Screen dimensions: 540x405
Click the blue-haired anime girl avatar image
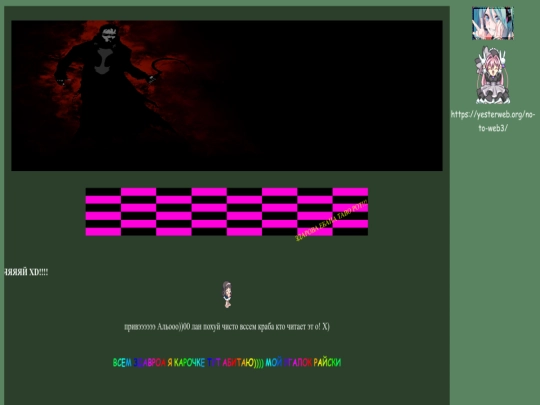point(492,23)
